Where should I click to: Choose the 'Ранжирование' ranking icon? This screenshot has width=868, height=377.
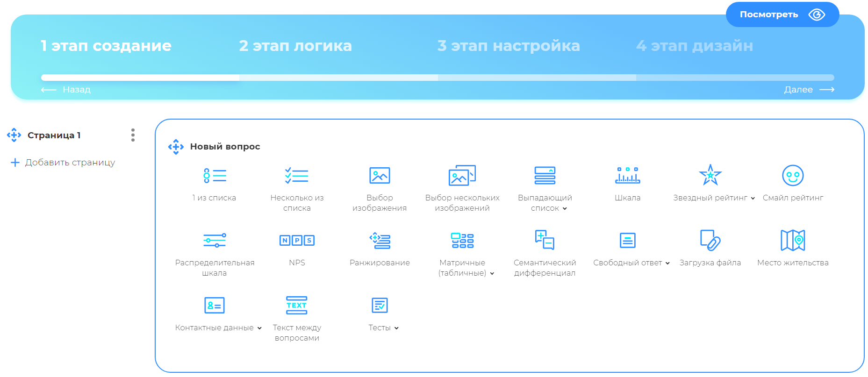click(x=380, y=241)
